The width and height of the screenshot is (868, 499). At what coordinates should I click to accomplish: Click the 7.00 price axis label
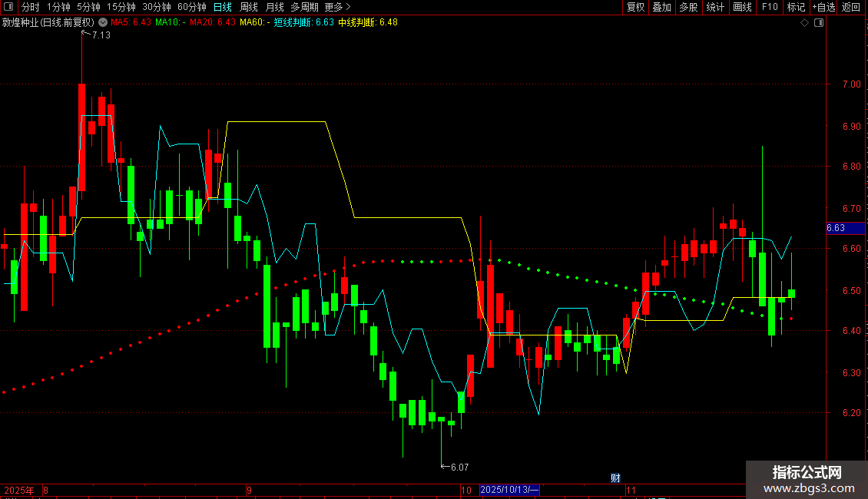tap(851, 84)
